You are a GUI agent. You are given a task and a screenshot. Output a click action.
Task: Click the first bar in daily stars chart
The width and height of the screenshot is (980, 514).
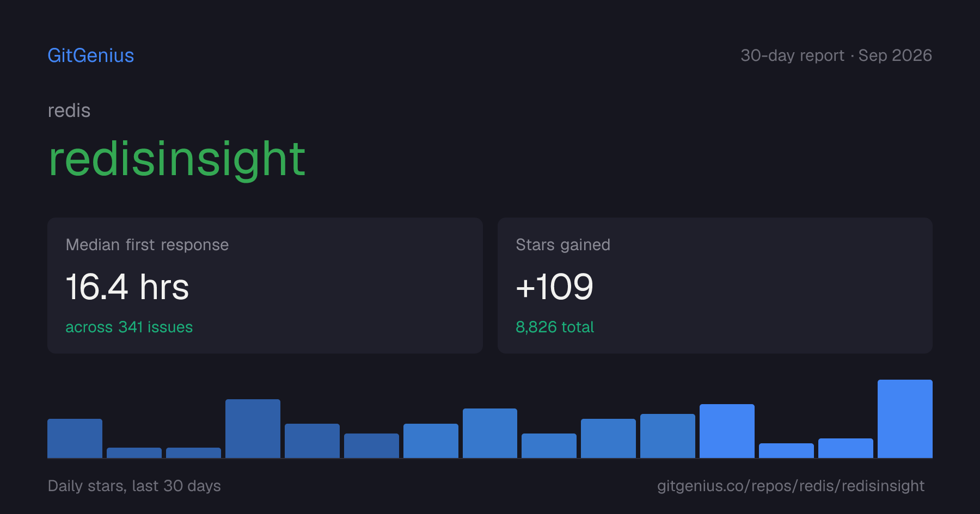(75, 438)
